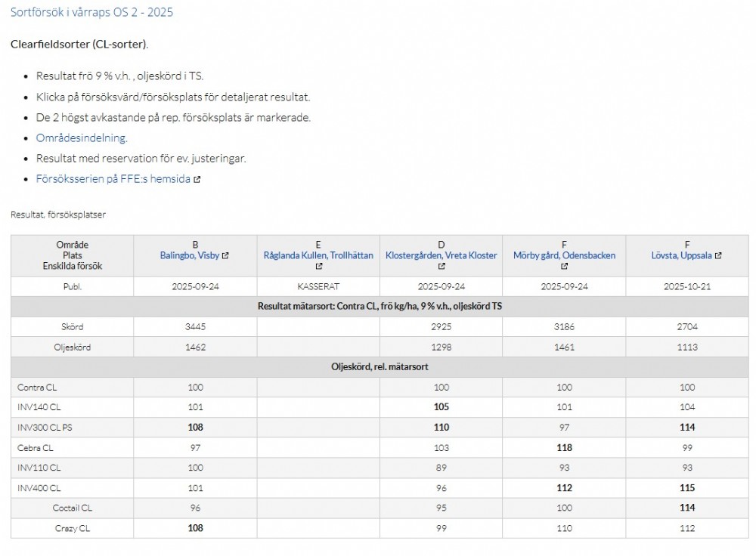Open Klostergården, Vreta Kloster trial link

pyautogui.click(x=442, y=256)
